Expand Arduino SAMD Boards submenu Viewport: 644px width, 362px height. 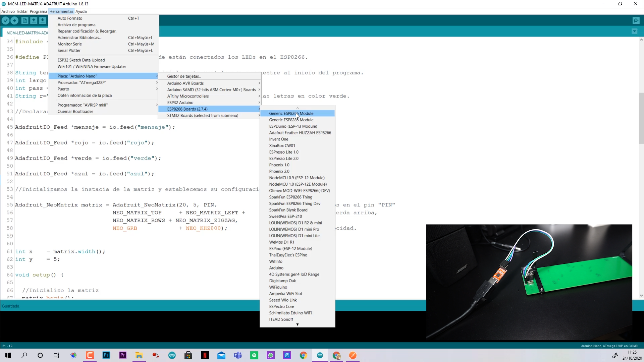point(210,89)
